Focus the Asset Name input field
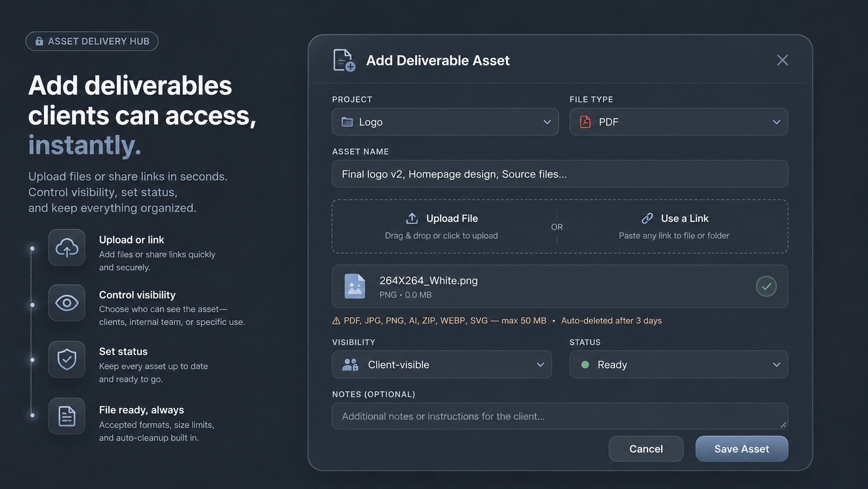 (560, 174)
